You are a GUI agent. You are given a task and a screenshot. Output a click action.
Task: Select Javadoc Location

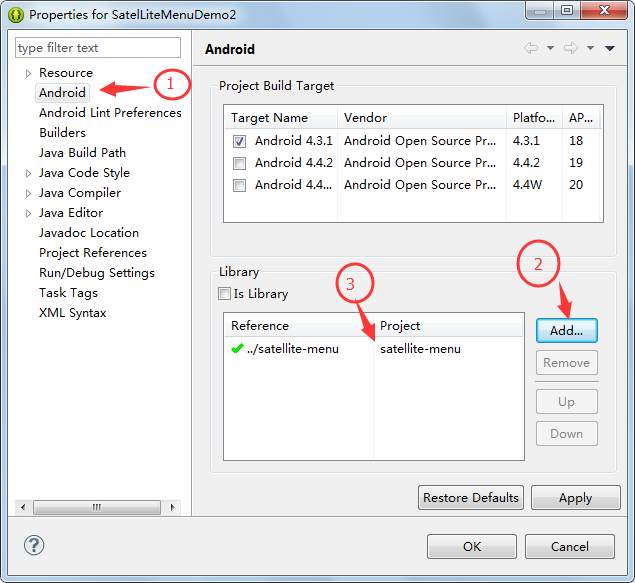tap(89, 233)
